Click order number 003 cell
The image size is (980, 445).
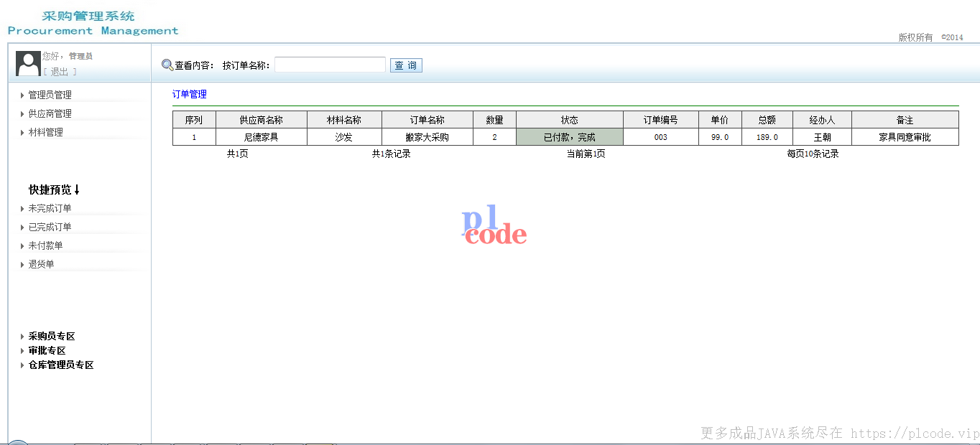point(661,137)
